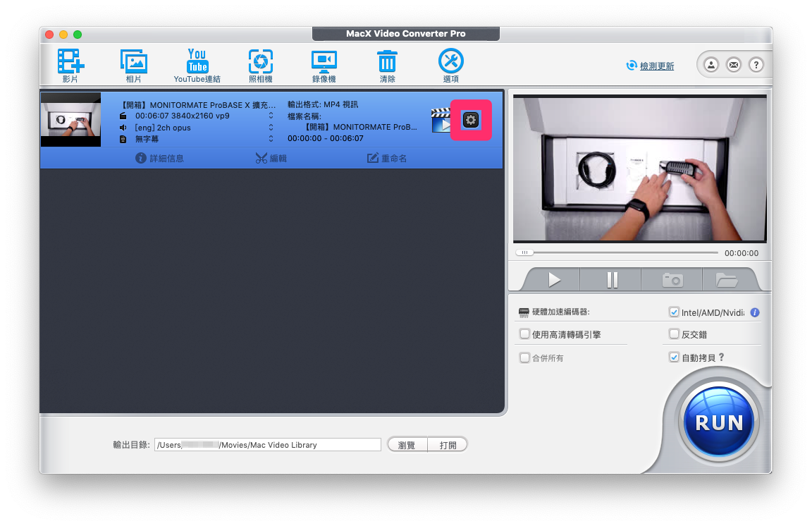Screen dimensions: 812x526
Task: Click the 輸出目錄 path input field
Action: coord(268,445)
